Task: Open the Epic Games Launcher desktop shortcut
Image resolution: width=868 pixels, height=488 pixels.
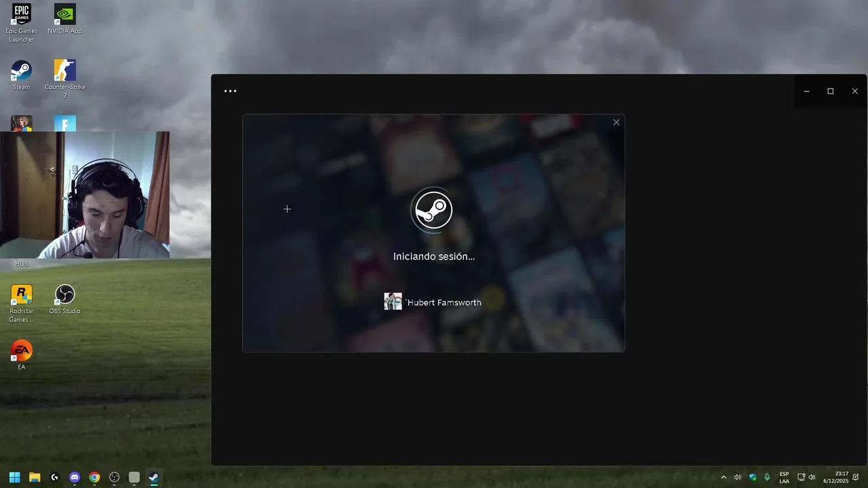Action: (22, 23)
